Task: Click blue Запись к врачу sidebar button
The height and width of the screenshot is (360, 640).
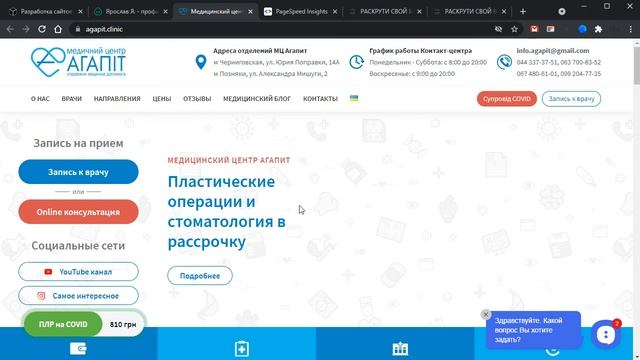Action: click(78, 172)
